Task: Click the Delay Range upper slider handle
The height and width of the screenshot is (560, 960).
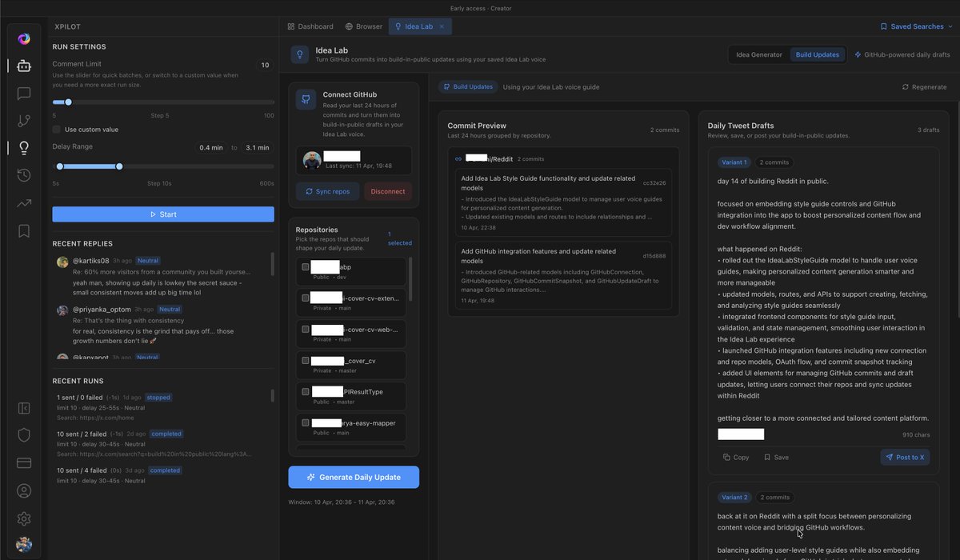Action: (119, 166)
